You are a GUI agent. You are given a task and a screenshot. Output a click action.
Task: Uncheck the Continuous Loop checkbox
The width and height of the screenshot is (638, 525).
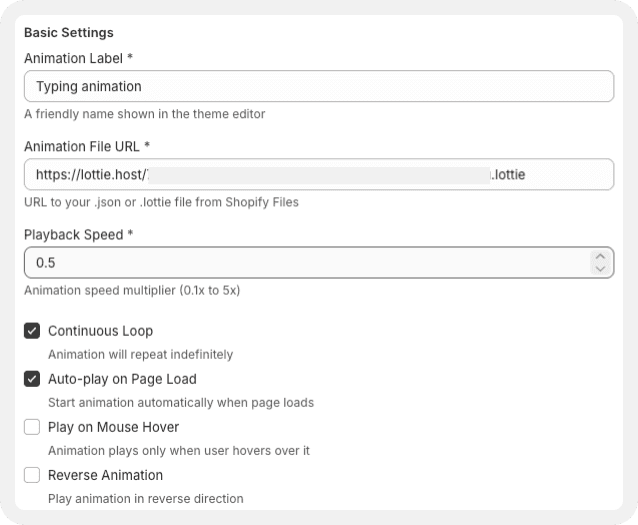point(32,331)
